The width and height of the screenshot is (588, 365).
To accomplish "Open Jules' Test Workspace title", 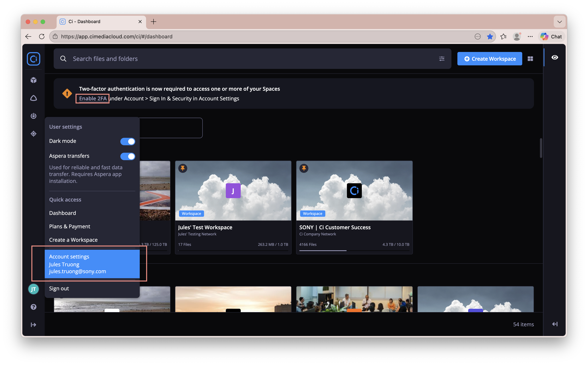I will tap(205, 227).
